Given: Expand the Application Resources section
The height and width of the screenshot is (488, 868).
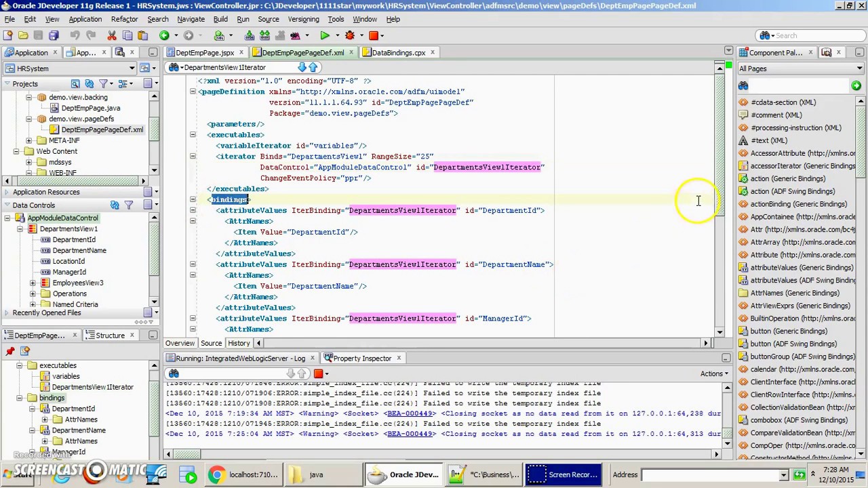Looking at the screenshot, I should pos(7,192).
